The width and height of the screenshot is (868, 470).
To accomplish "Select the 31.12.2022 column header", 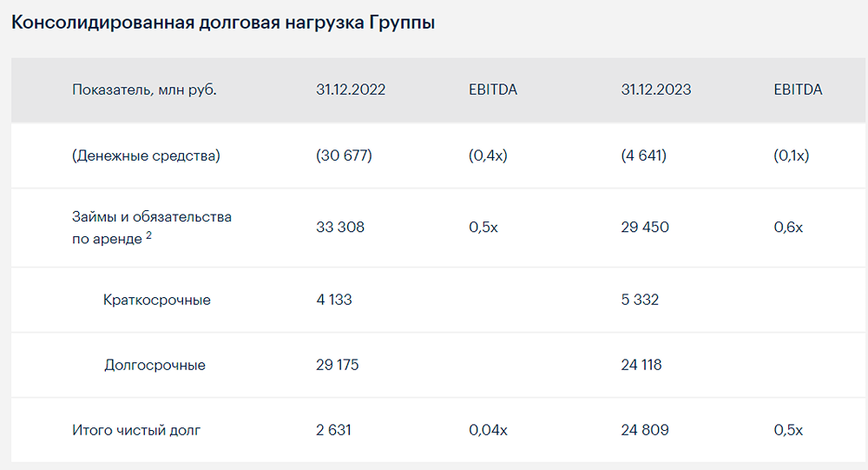I will click(351, 89).
